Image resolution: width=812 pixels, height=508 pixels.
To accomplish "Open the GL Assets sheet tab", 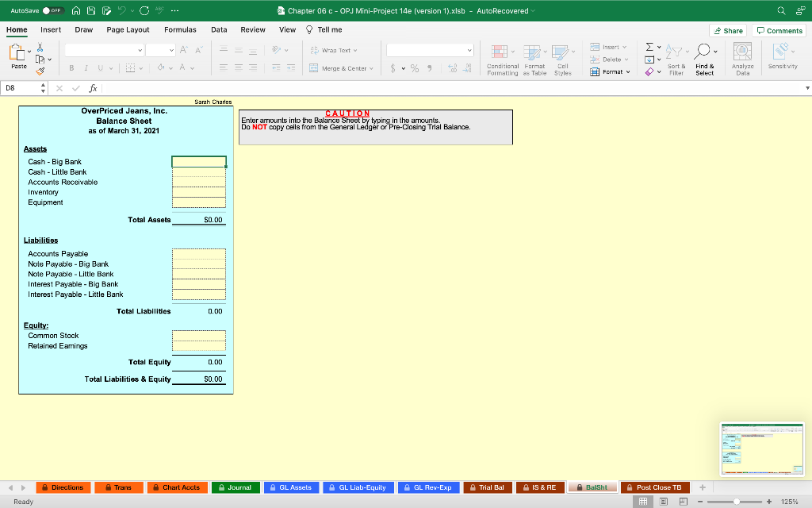I will pyautogui.click(x=291, y=487).
